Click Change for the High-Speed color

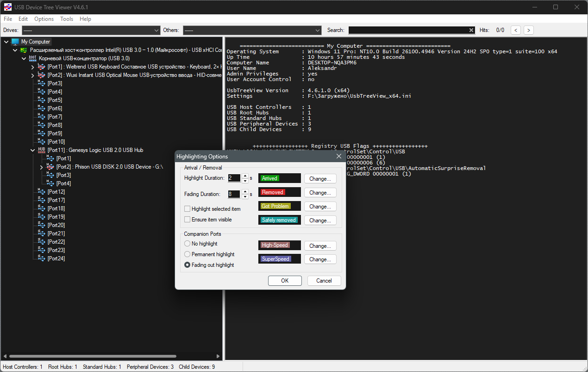pyautogui.click(x=320, y=246)
